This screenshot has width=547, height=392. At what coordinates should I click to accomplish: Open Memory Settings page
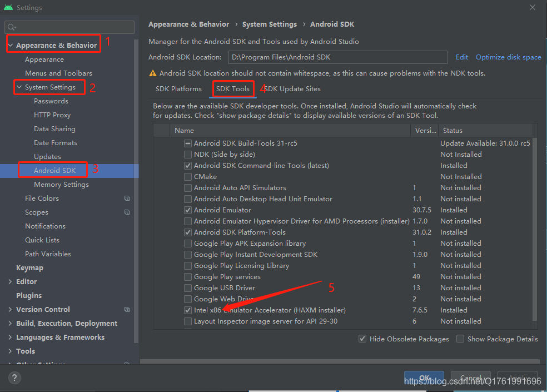(x=61, y=185)
